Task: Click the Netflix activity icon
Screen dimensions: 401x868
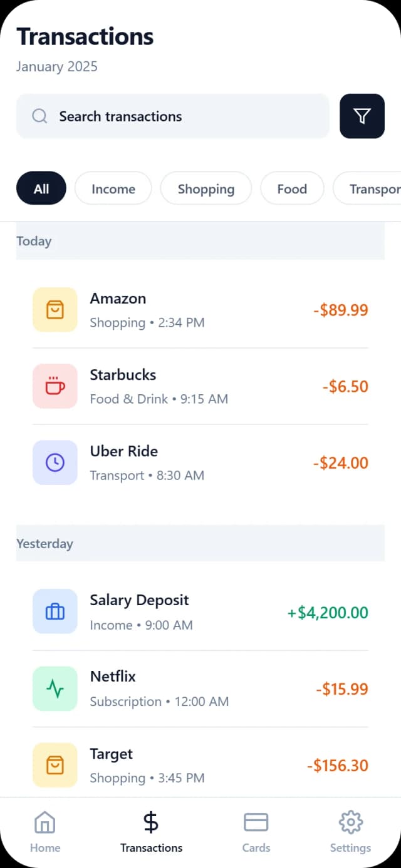Action: pyautogui.click(x=55, y=688)
